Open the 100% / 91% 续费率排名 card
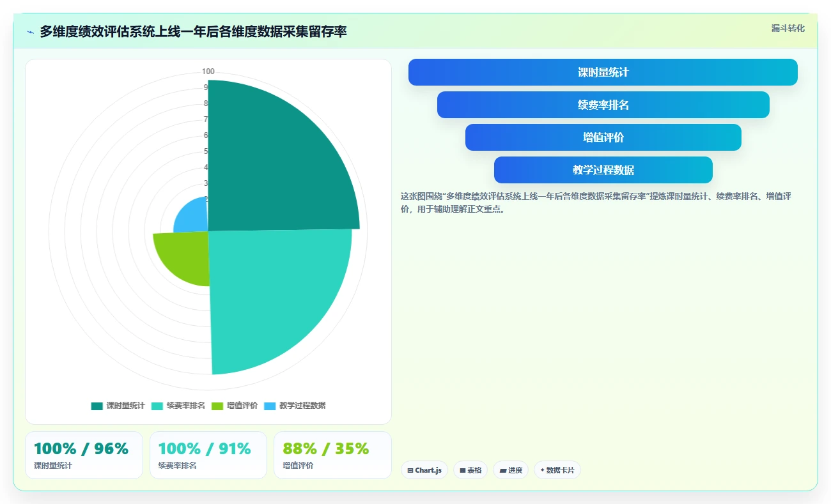 click(x=208, y=455)
